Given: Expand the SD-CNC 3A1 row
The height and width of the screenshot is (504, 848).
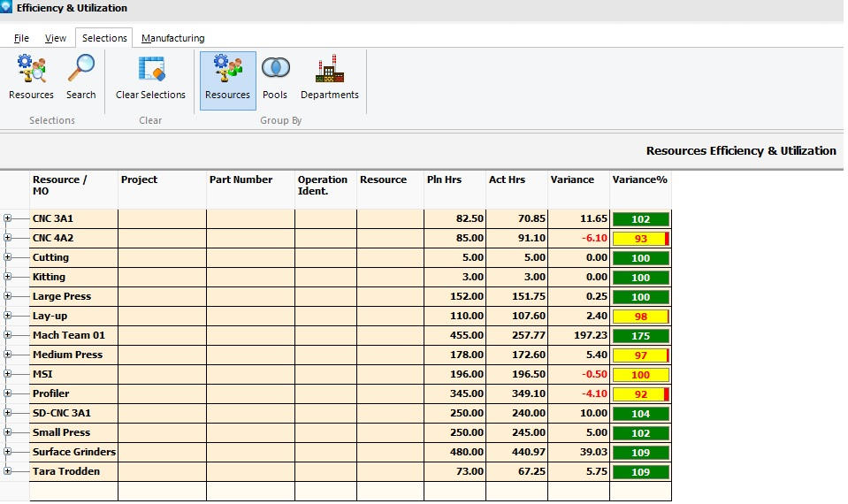Looking at the screenshot, I should [7, 413].
